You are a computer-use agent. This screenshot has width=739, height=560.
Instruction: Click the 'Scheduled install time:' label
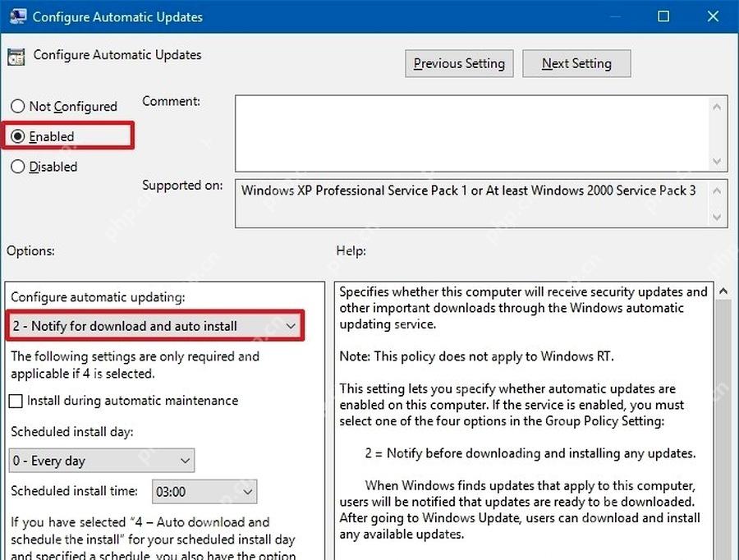[x=75, y=491]
